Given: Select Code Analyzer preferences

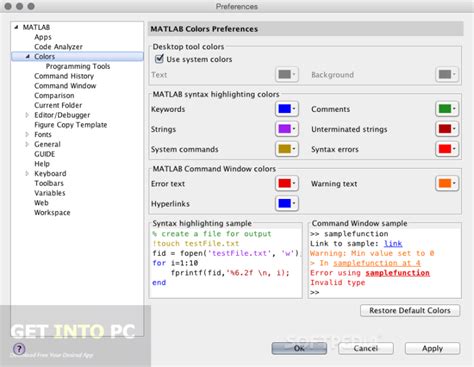Looking at the screenshot, I should pyautogui.click(x=58, y=47).
